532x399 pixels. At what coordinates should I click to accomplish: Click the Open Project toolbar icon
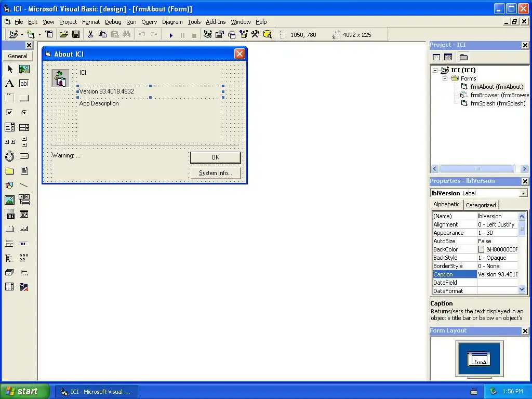click(x=63, y=34)
